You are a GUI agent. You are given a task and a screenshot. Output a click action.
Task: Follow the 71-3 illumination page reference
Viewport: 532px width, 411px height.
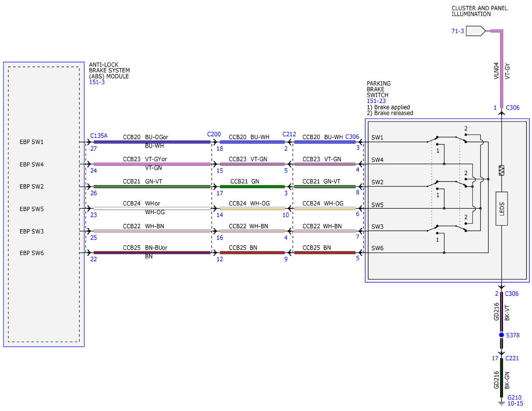[x=458, y=31]
